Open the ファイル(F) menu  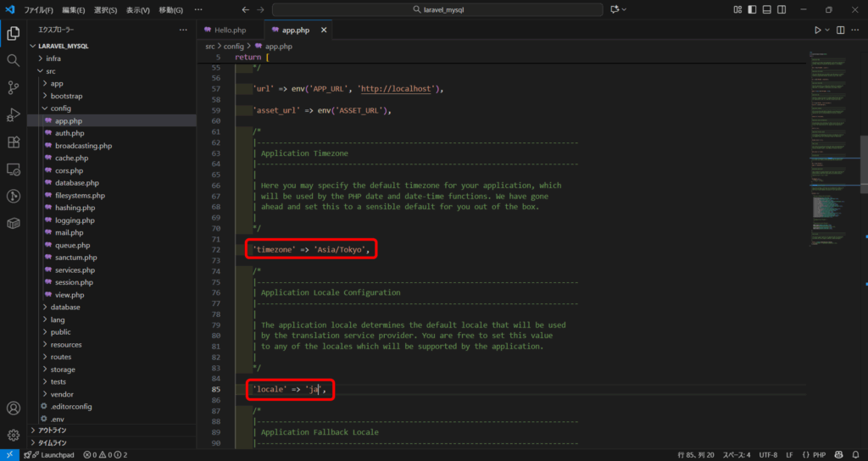[x=38, y=10]
